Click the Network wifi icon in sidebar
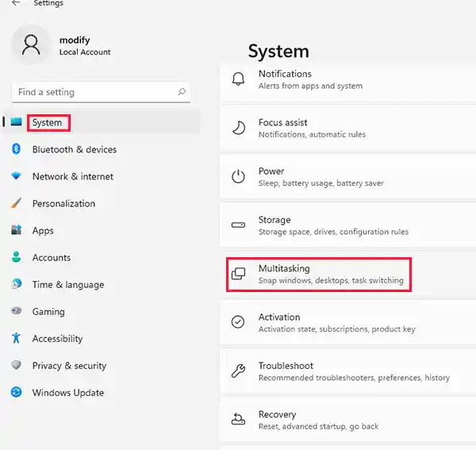 click(x=16, y=176)
